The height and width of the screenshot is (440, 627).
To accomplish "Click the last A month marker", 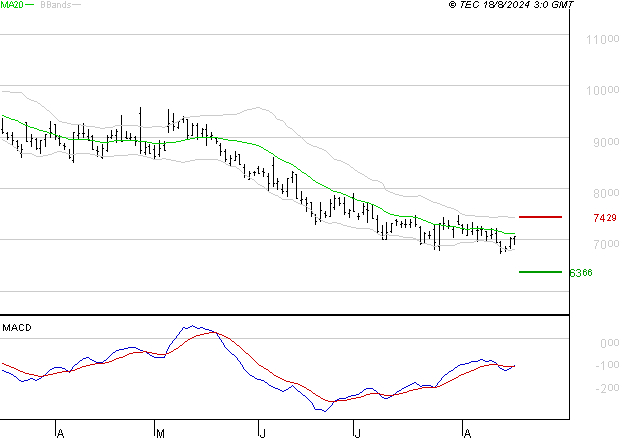I will pyautogui.click(x=467, y=434).
